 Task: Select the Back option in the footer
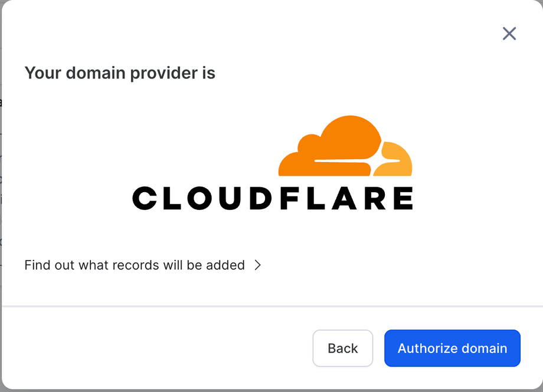(x=342, y=348)
